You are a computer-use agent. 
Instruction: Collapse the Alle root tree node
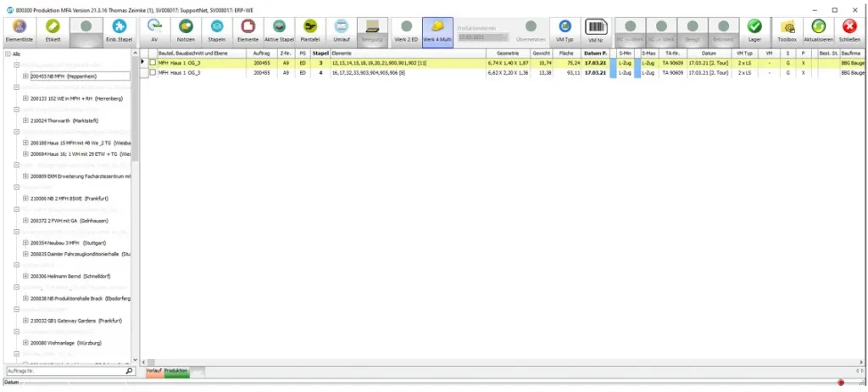pyautogui.click(x=8, y=54)
